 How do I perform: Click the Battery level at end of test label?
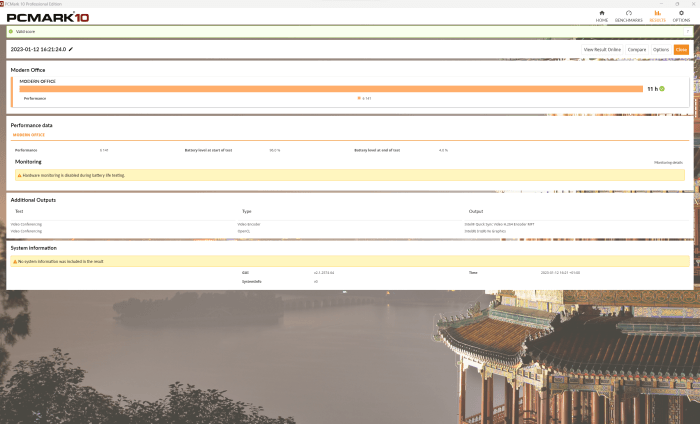point(377,150)
